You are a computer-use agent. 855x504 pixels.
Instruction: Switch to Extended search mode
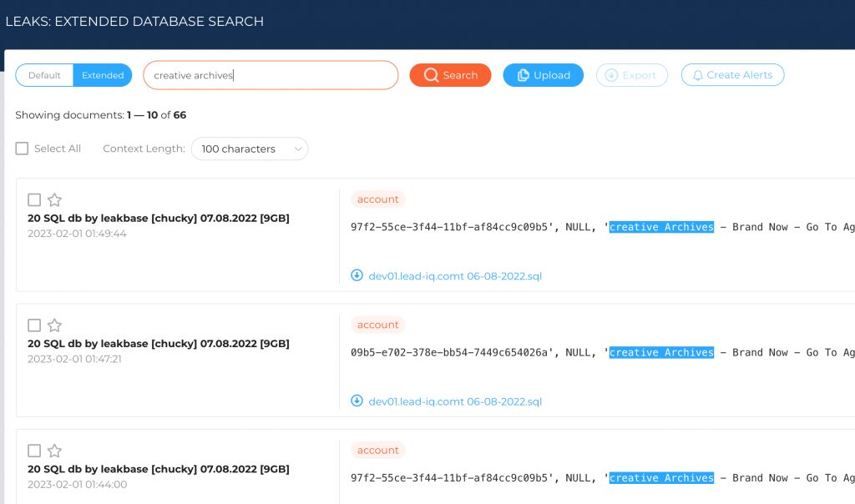[x=103, y=75]
